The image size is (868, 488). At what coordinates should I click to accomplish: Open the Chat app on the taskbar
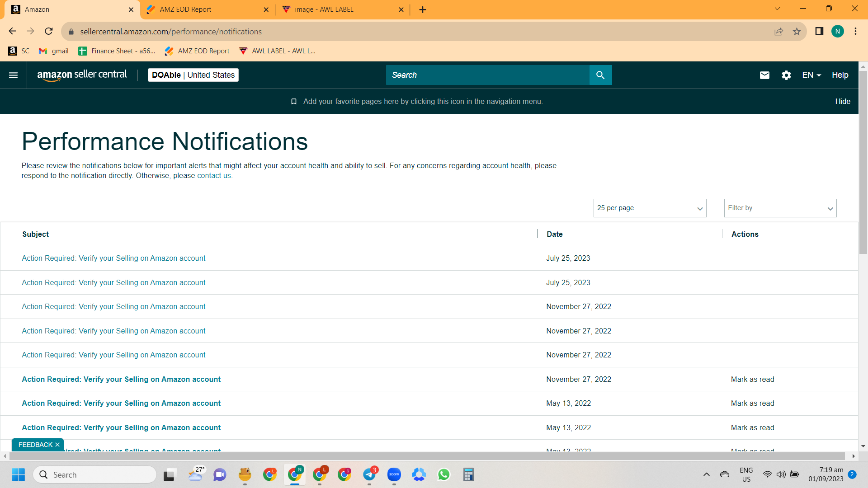220,474
